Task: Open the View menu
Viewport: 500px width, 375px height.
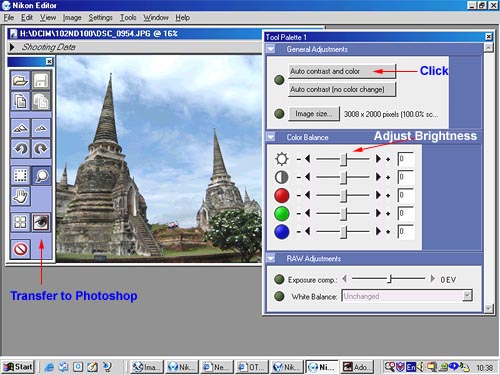Action: [x=48, y=17]
